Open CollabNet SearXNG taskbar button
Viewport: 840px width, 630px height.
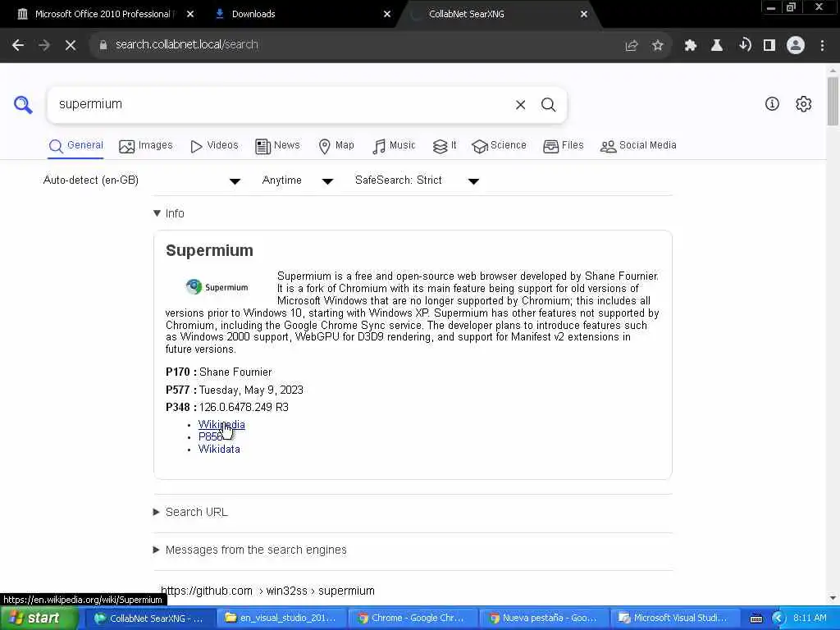(149, 619)
